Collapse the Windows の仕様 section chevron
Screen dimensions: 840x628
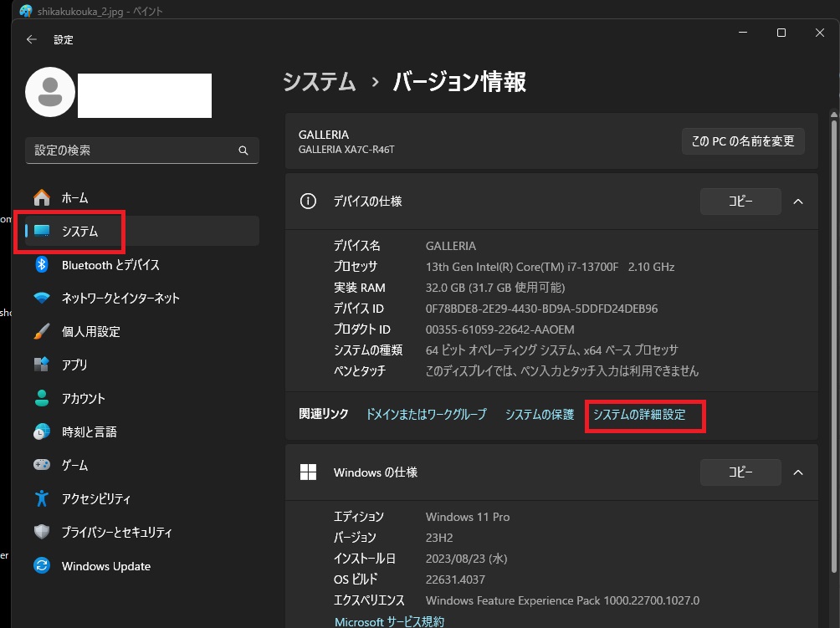click(798, 472)
